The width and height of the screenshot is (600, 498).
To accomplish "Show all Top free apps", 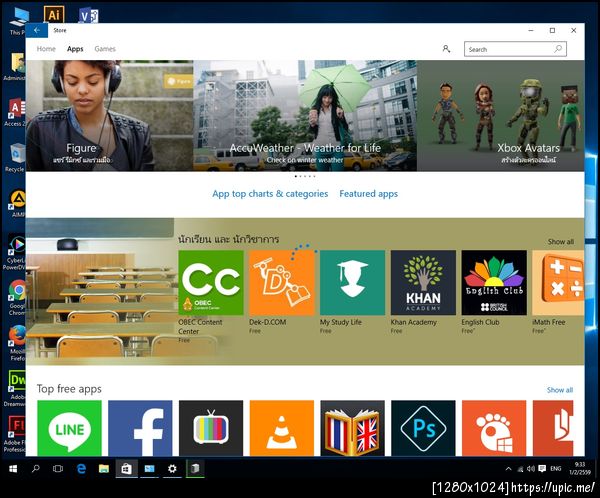I will [560, 390].
